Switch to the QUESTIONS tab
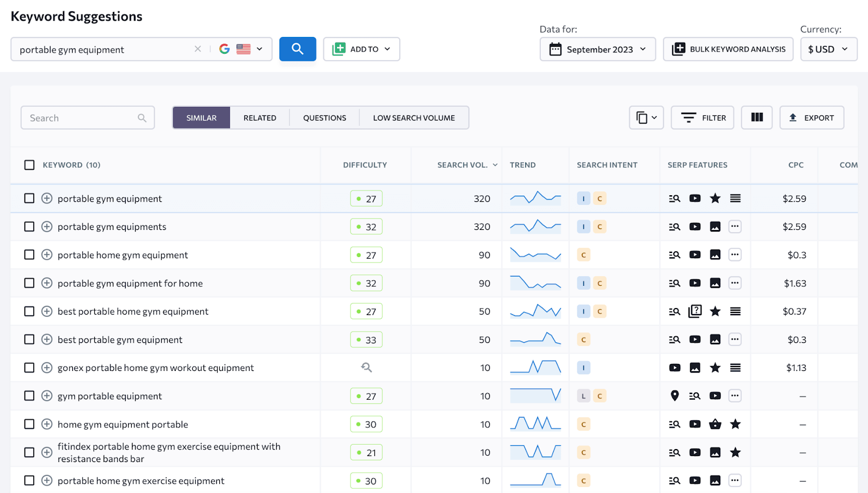 324,117
